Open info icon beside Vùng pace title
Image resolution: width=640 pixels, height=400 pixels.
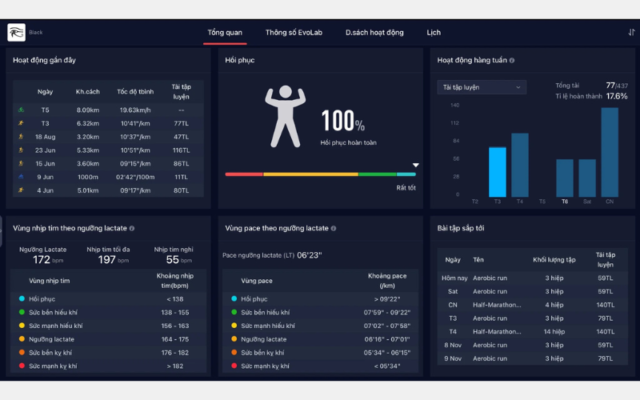tap(333, 229)
